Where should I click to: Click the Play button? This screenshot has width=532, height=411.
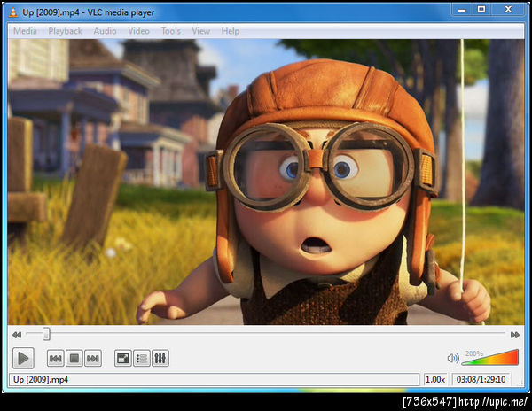coord(23,358)
